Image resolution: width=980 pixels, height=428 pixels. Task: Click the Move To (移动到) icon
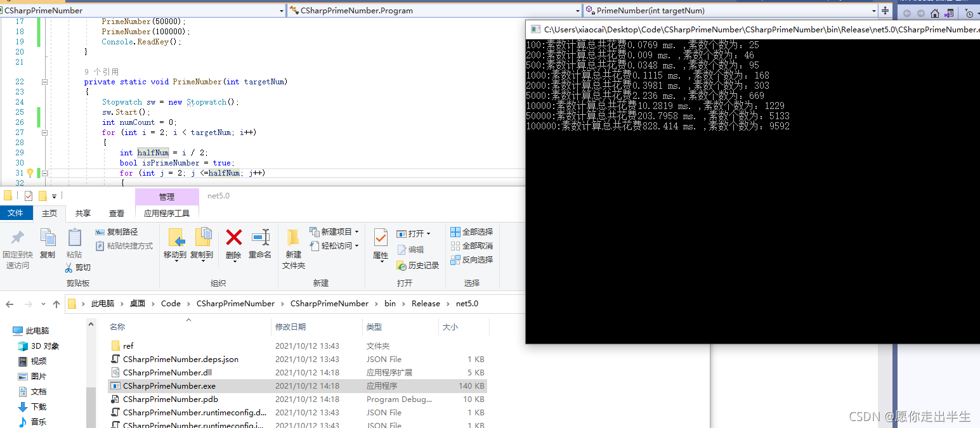coord(175,238)
